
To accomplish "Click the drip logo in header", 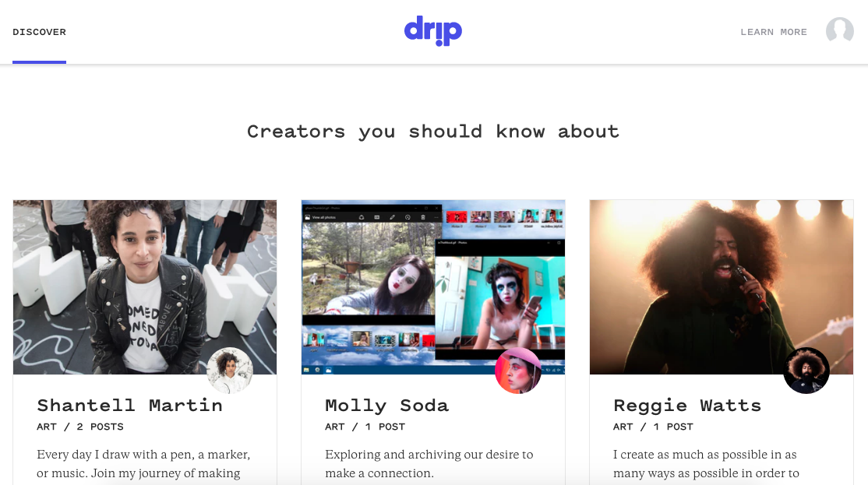I will tap(433, 31).
